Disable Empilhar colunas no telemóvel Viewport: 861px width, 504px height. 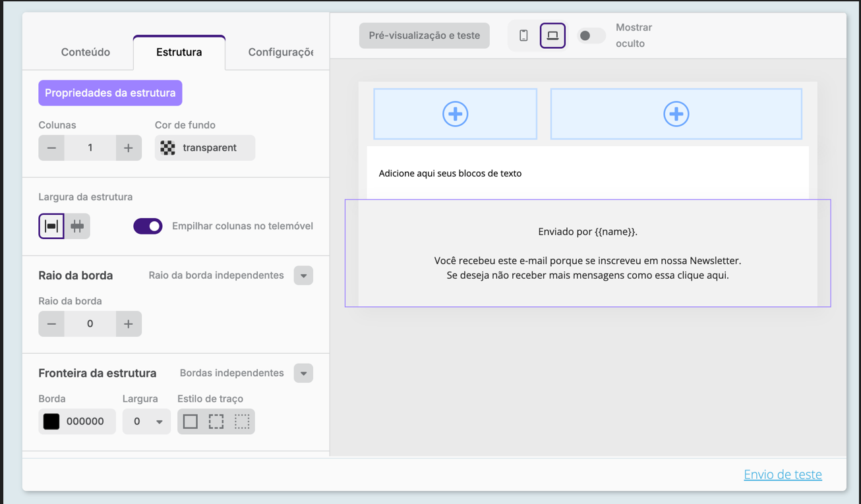[148, 226]
